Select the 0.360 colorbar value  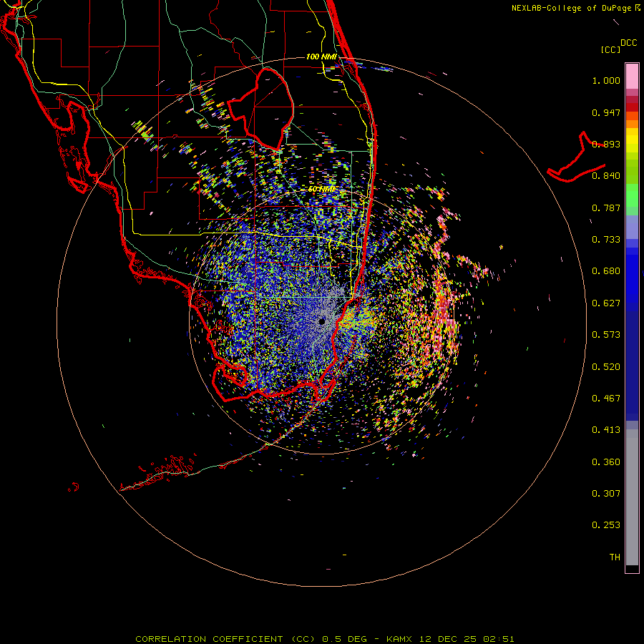pos(606,462)
